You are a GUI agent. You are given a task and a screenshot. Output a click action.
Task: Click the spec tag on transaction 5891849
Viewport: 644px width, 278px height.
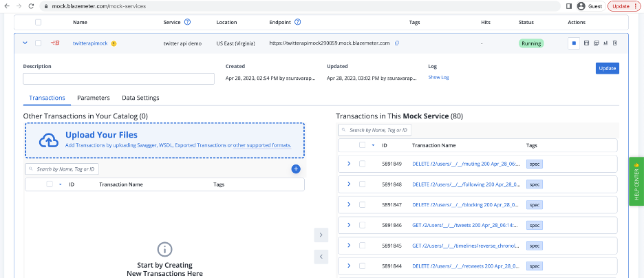click(x=535, y=164)
